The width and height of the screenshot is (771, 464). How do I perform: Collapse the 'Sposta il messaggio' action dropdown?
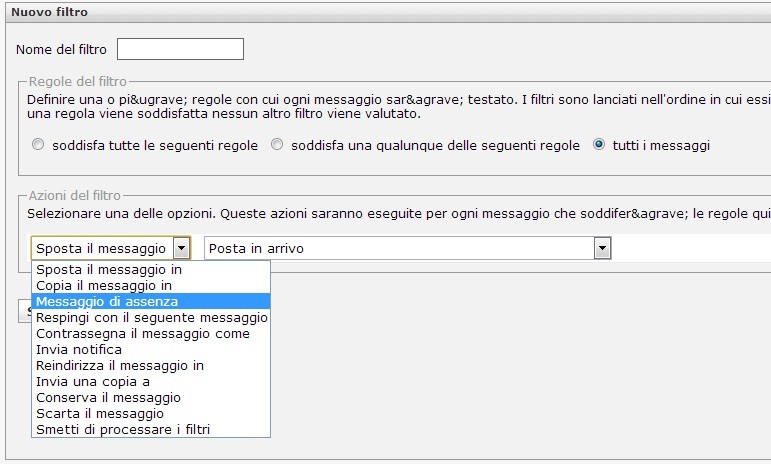coord(181,248)
